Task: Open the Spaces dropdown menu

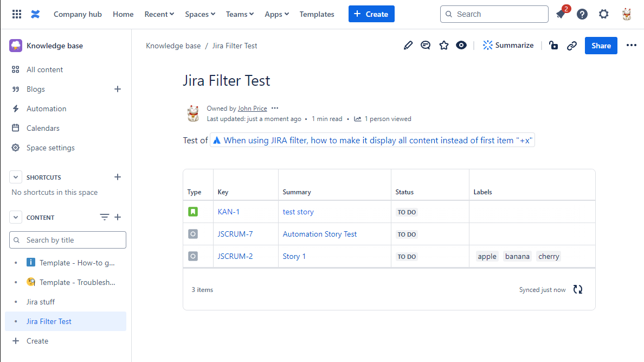Action: pos(199,14)
